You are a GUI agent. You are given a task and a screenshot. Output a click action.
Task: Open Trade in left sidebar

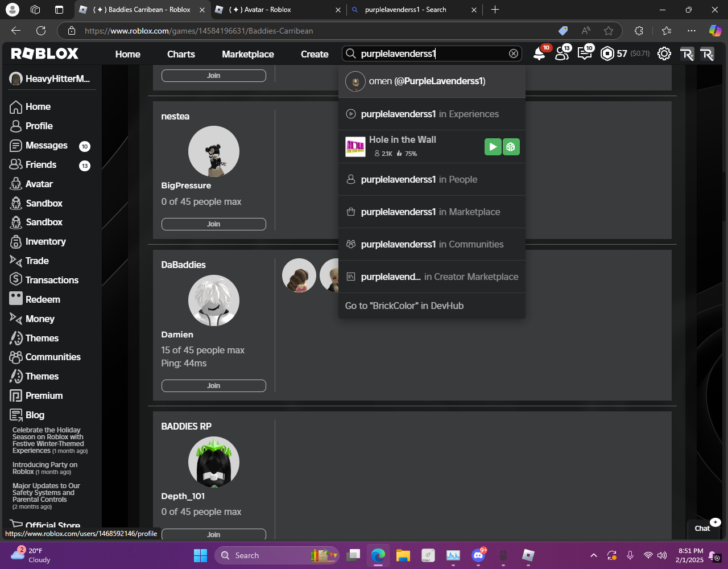click(x=30, y=261)
